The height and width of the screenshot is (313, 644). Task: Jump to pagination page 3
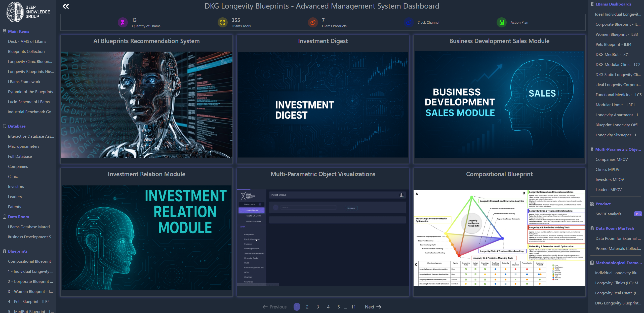tap(318, 307)
